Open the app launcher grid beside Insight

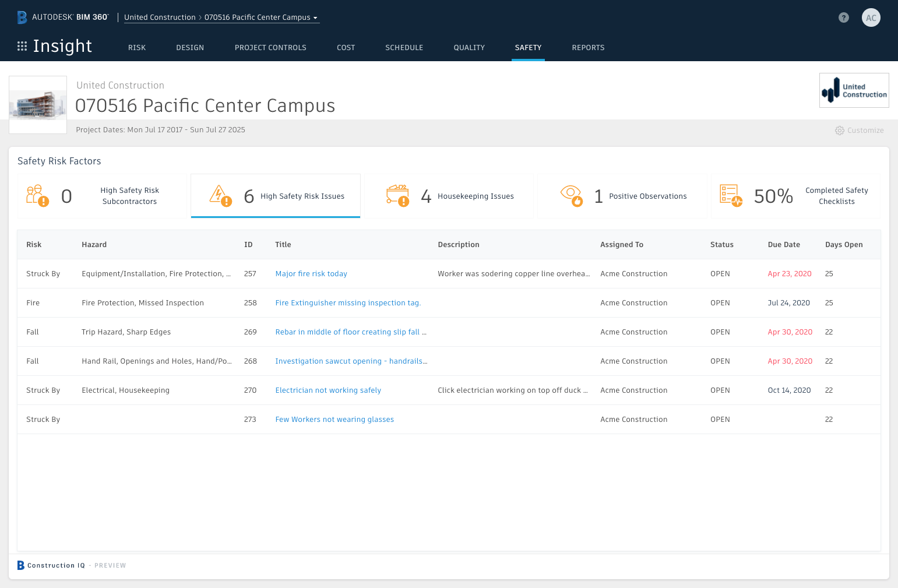[22, 46]
